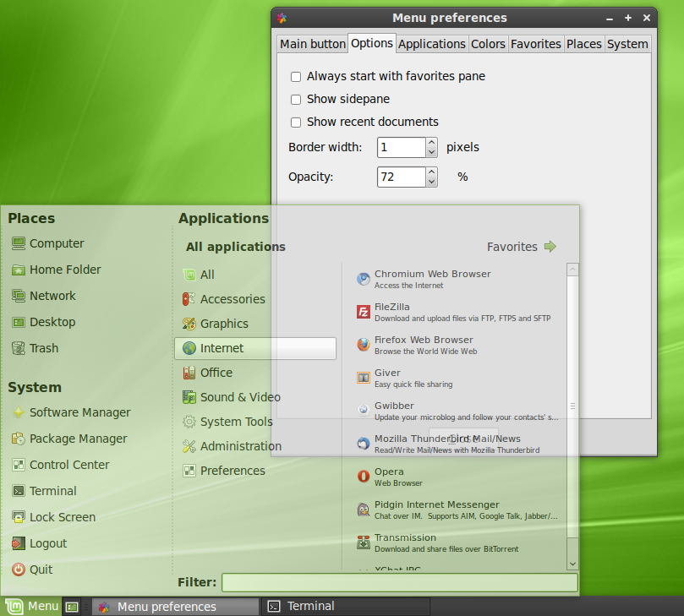Toggle the Show recent documents checkbox

(296, 122)
